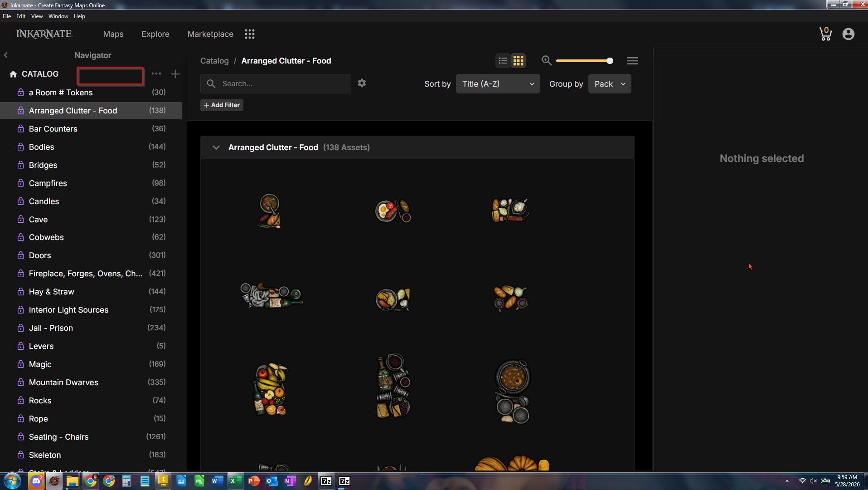Select the CATALOG heading in the Navigator
The height and width of the screenshot is (490, 868).
[x=40, y=74]
